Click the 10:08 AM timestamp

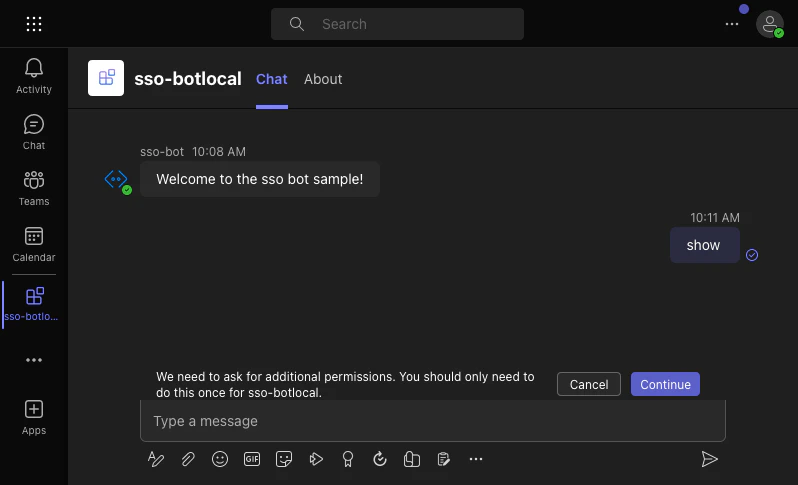219,152
